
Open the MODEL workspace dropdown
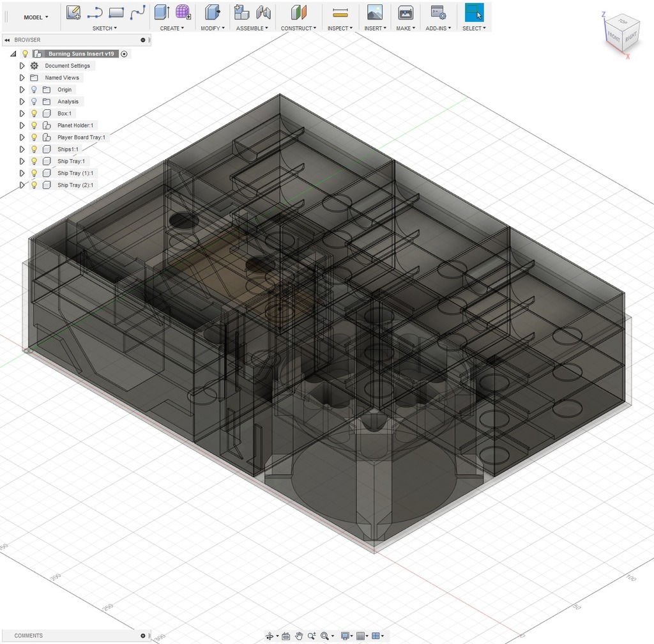pyautogui.click(x=36, y=17)
